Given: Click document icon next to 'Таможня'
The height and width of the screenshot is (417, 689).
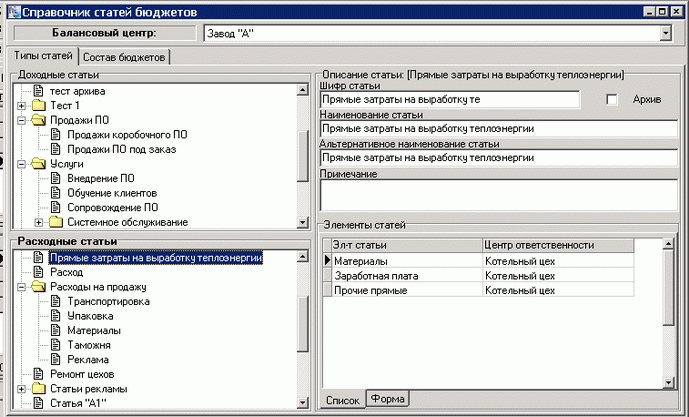Looking at the screenshot, I should tap(55, 345).
